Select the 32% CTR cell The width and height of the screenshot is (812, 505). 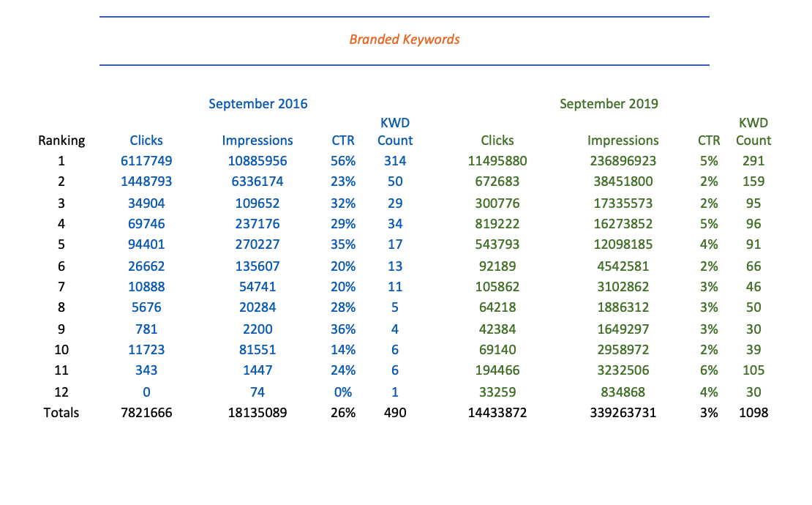coord(343,203)
